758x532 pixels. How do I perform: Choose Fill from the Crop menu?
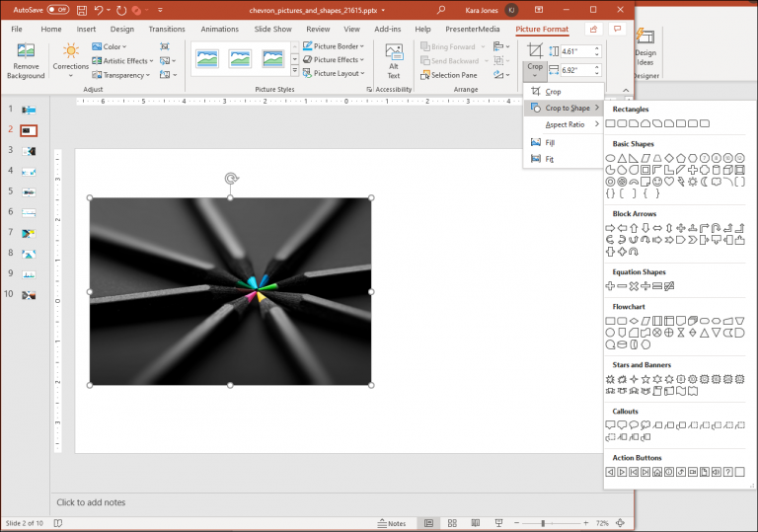pyautogui.click(x=550, y=142)
